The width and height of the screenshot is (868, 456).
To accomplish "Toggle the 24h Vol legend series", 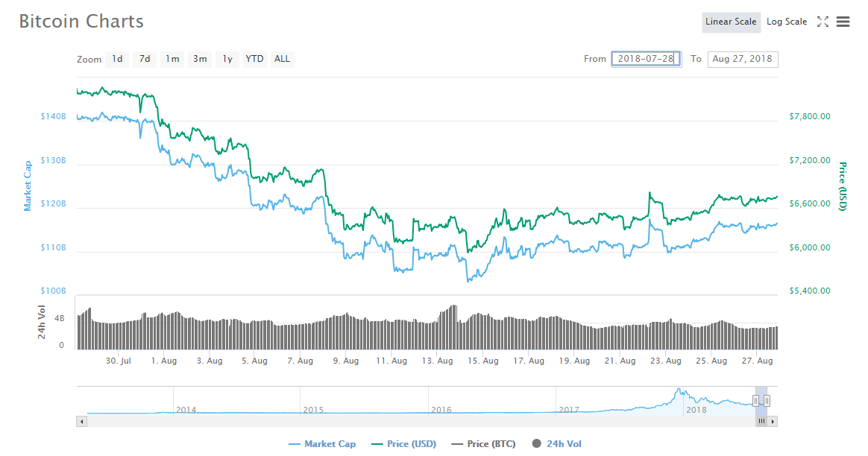I will [556, 444].
